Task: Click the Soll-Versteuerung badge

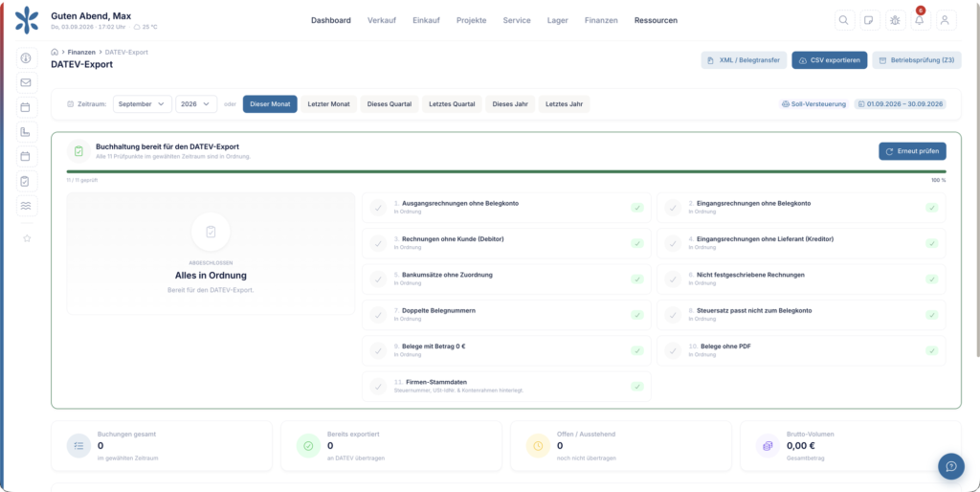Action: (814, 104)
